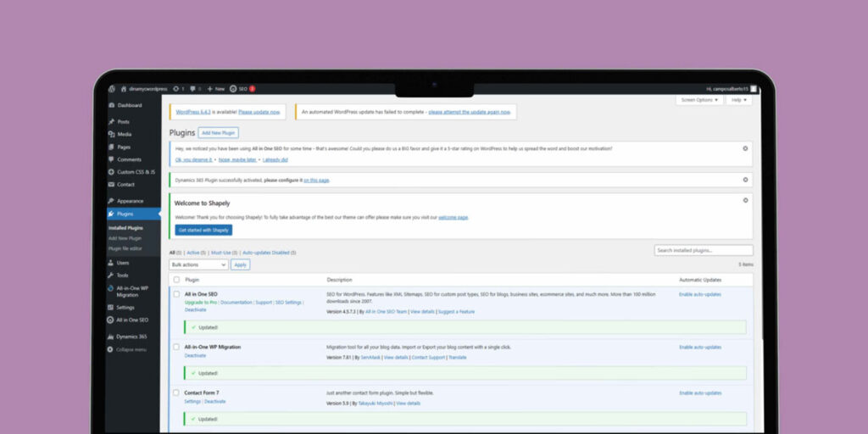Screen dimensions: 868x434
Task: Open the site home icon in admin bar
Action: [124, 88]
